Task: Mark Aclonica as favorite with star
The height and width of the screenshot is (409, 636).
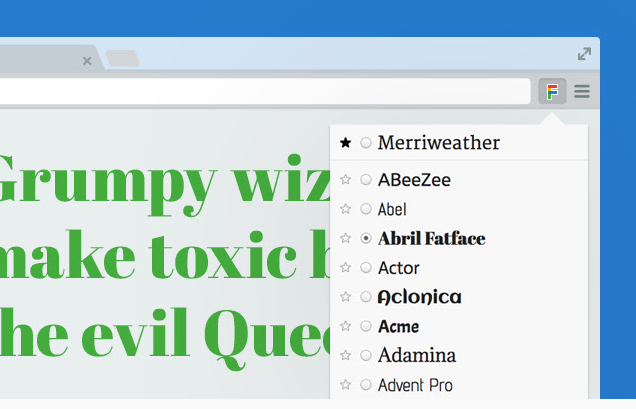Action: 346,297
